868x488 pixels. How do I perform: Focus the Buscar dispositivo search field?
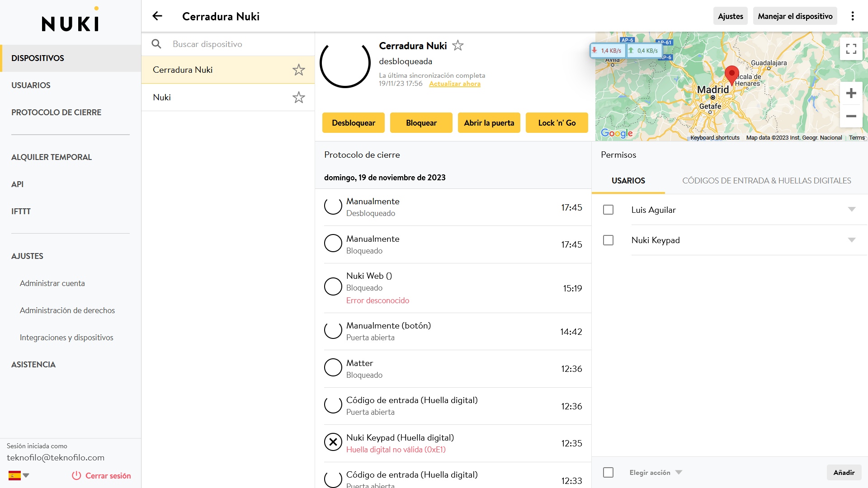click(228, 44)
